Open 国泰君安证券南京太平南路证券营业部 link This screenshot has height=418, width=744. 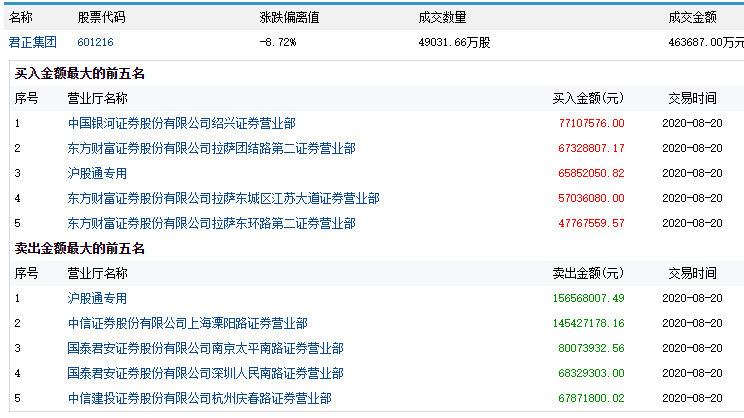point(205,348)
